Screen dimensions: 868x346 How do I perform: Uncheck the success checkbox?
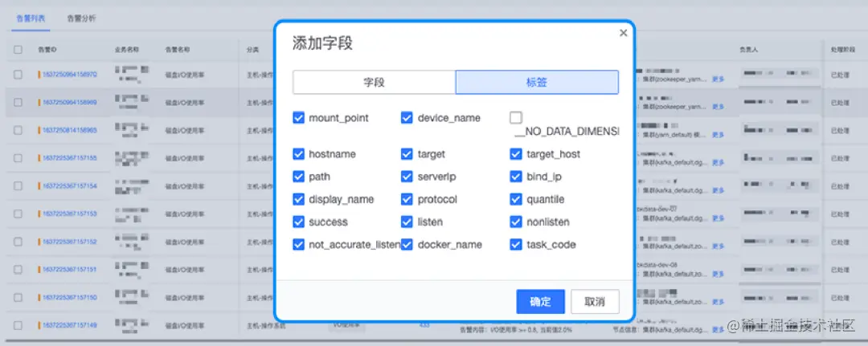tap(298, 222)
